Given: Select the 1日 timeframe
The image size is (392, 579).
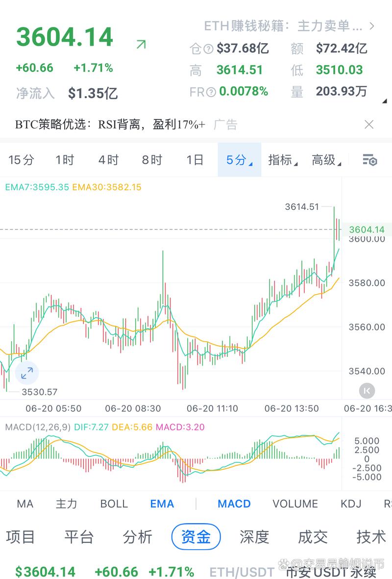Looking at the screenshot, I should click(x=195, y=160).
